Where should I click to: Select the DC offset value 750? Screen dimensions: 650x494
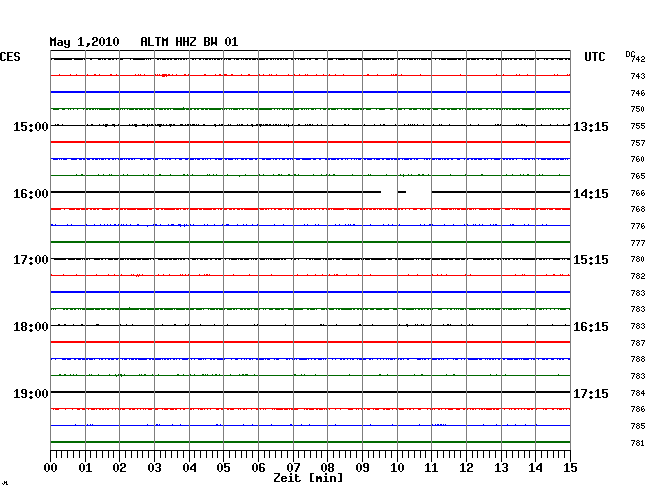point(638,109)
